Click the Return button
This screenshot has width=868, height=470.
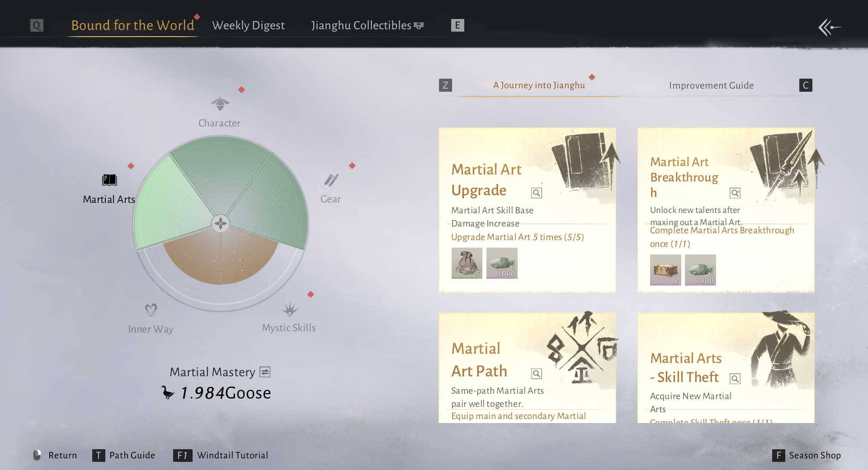pyautogui.click(x=55, y=455)
